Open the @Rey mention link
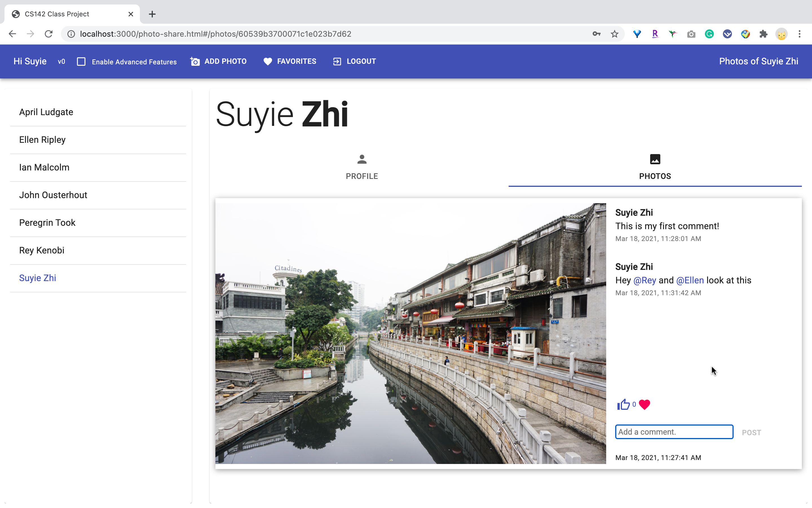 [x=645, y=280]
